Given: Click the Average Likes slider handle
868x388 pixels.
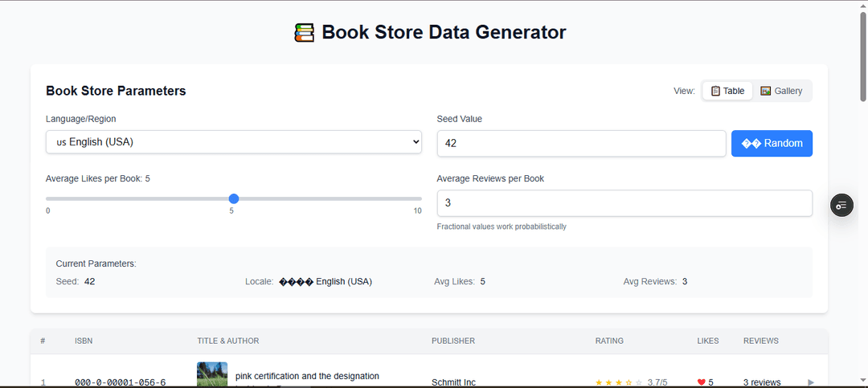Looking at the screenshot, I should tap(234, 198).
